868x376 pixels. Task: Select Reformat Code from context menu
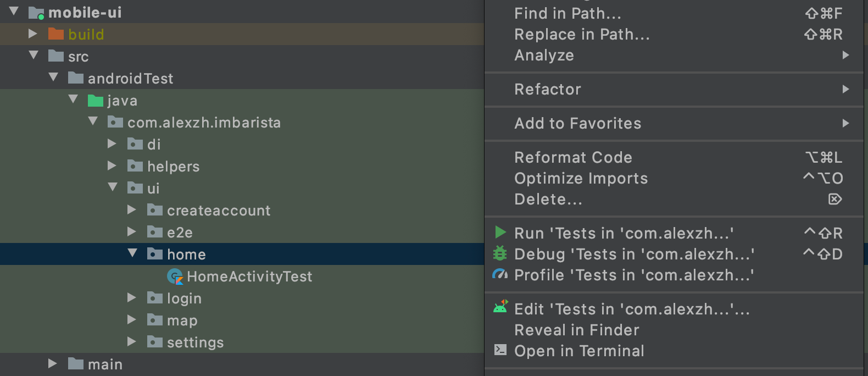(573, 157)
